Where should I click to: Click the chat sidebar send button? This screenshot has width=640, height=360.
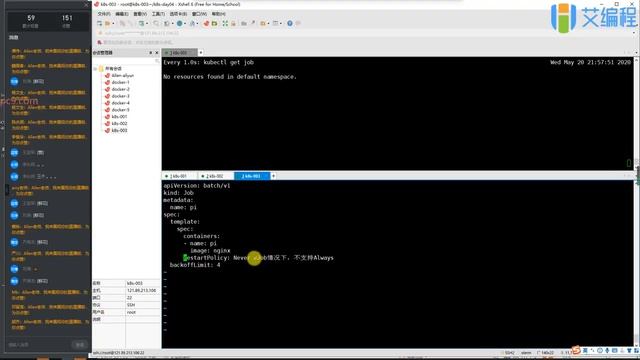click(80, 344)
